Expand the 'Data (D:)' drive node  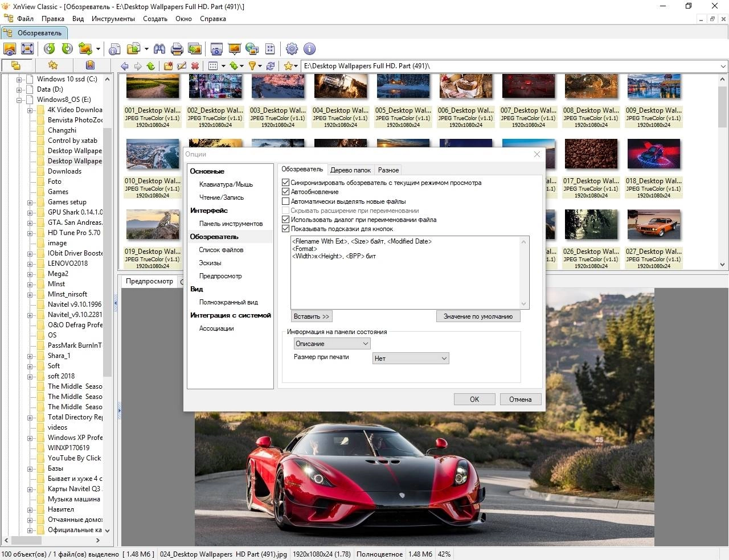click(19, 89)
